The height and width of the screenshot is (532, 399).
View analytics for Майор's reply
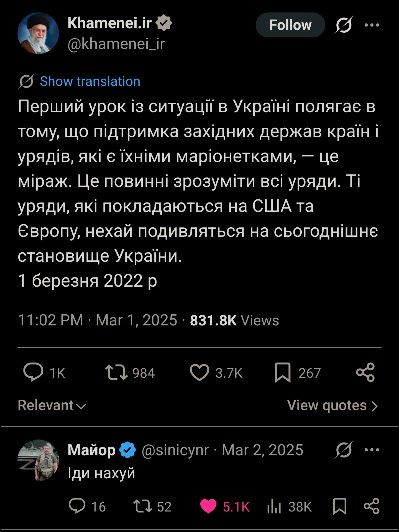(x=274, y=507)
